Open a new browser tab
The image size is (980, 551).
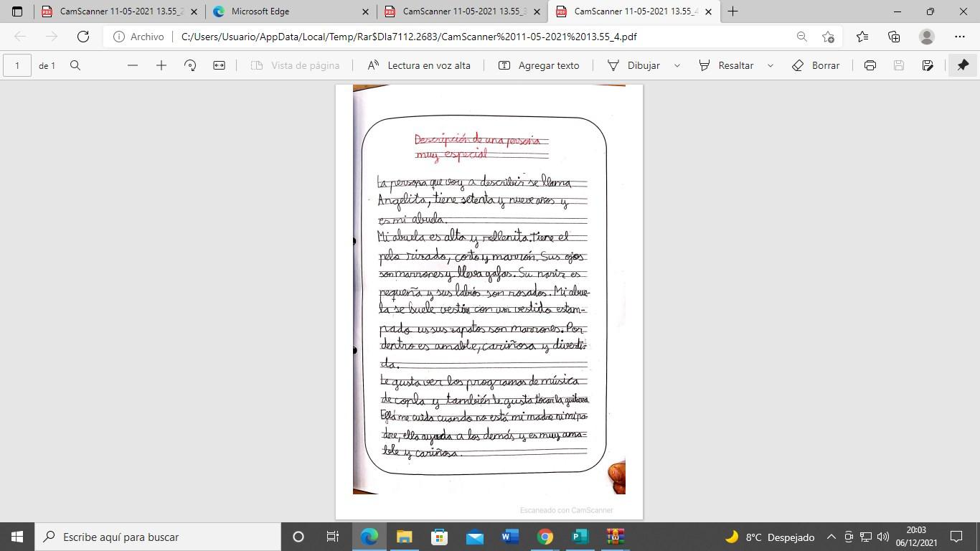coord(732,11)
